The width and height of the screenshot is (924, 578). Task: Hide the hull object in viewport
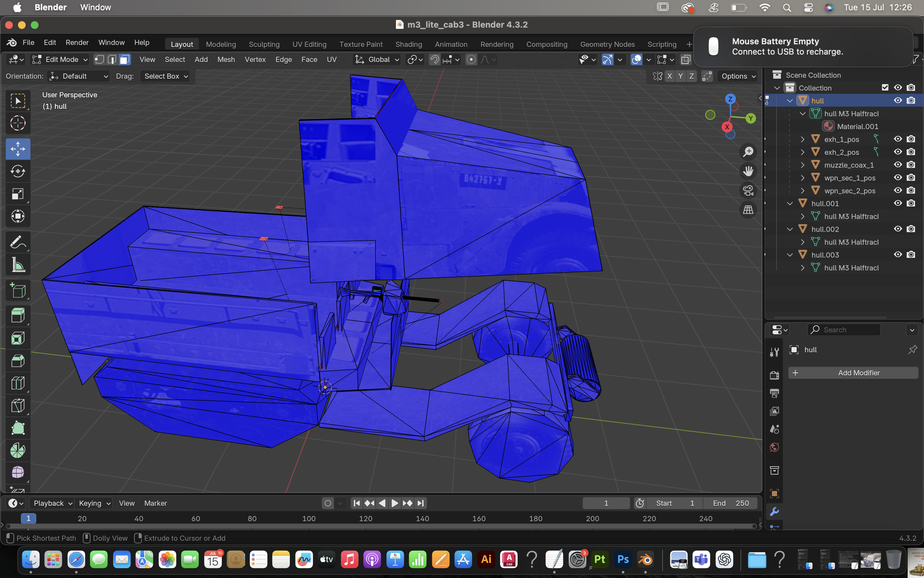point(898,101)
